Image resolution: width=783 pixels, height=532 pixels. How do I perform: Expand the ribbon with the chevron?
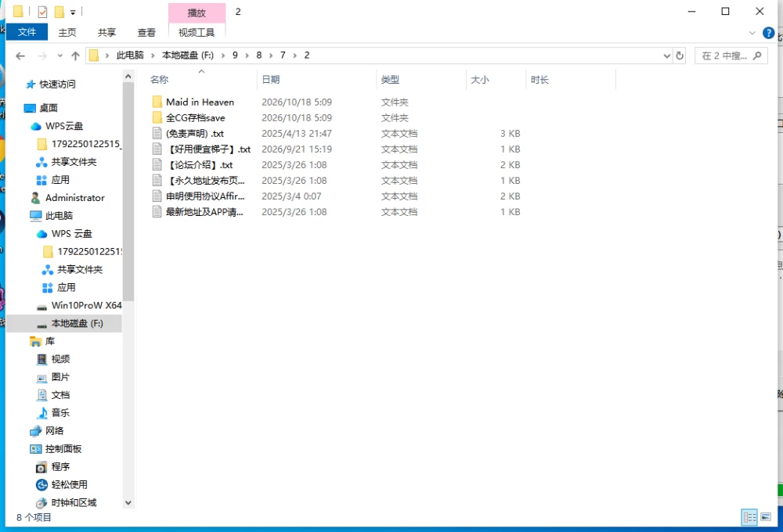click(752, 33)
